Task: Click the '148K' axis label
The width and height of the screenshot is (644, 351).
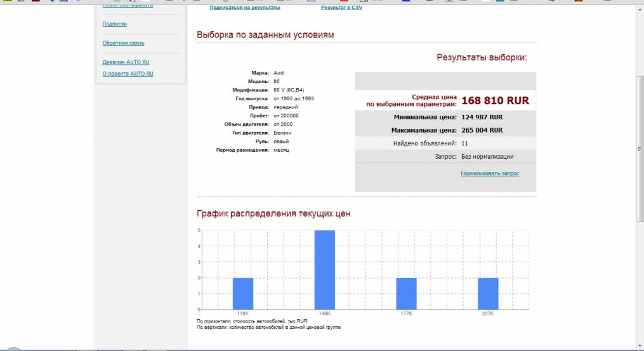Action: [x=324, y=314]
